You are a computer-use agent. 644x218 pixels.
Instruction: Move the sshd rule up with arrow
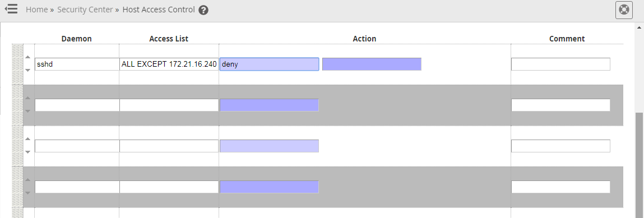(28, 57)
